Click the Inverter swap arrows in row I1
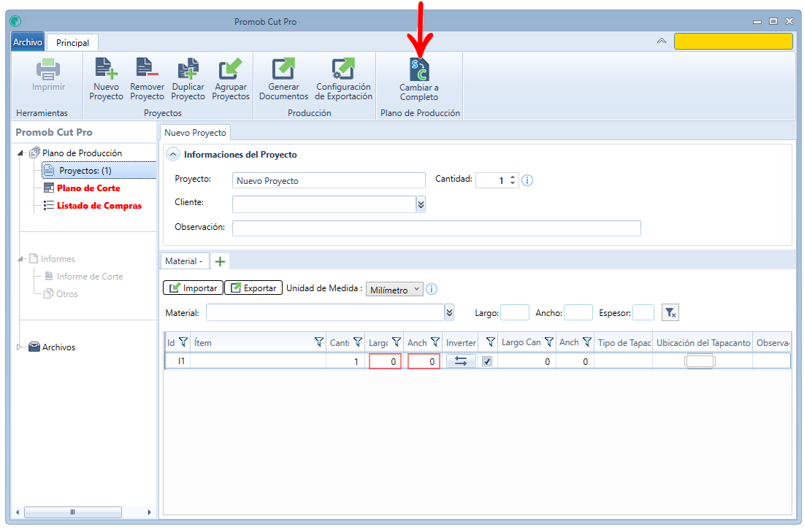 (461, 361)
